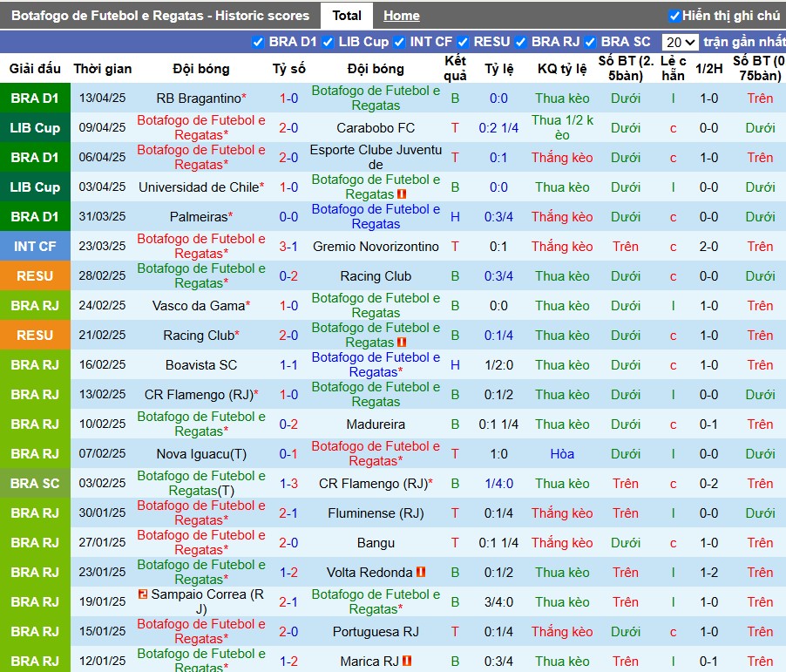This screenshot has height=672, width=786.
Task: Open the Home tab
Action: pos(402,16)
